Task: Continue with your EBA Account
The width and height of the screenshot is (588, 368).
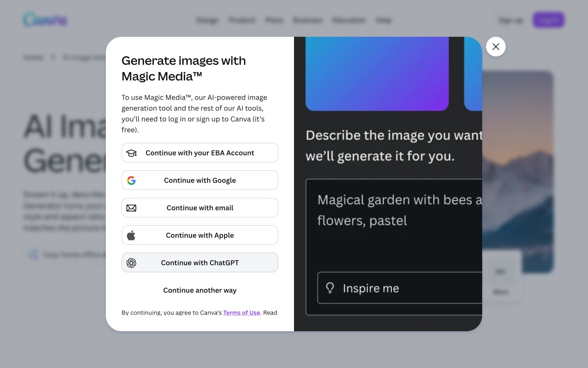Action: 200,153
